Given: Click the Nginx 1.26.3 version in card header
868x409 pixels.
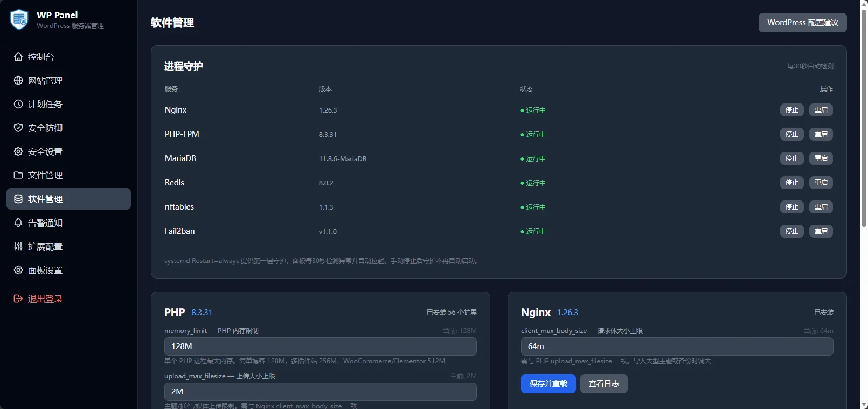Looking at the screenshot, I should coord(567,313).
